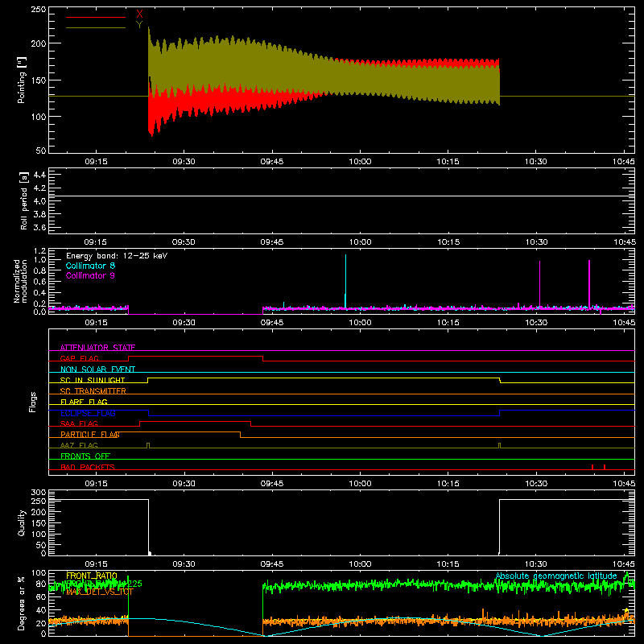Click the 1.2 tick on modulation axis
This screenshot has height=644, width=644.
(x=39, y=251)
